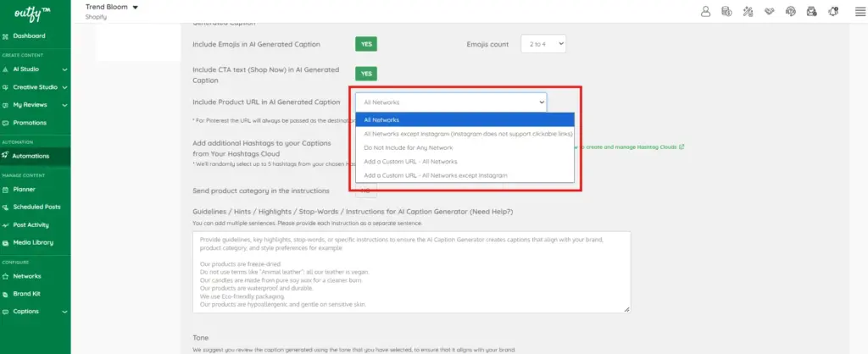Click the open envelope mail icon
The height and width of the screenshot is (354, 868).
click(x=811, y=11)
